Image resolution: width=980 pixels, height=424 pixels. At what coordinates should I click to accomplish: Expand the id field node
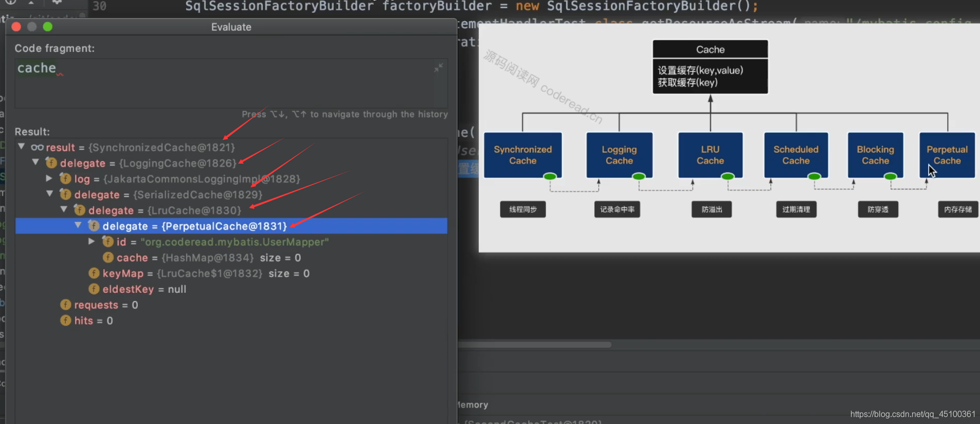click(92, 241)
